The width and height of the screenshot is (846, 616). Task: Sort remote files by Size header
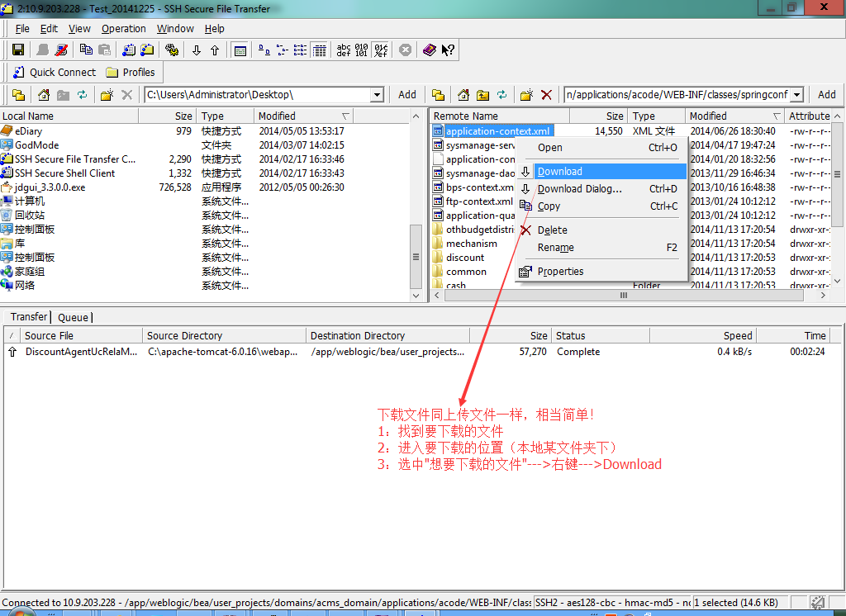(x=598, y=116)
